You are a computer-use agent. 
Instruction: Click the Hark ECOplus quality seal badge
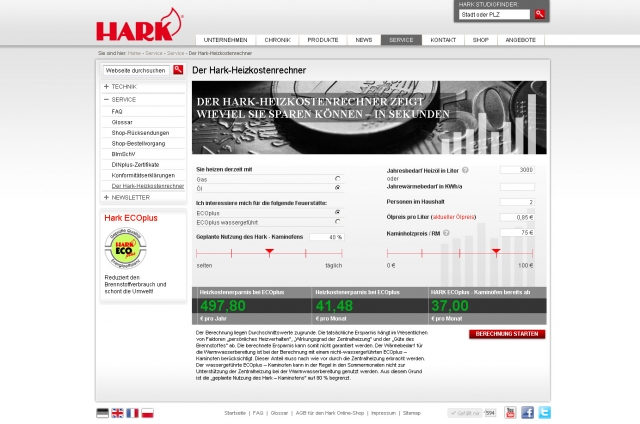pos(126,248)
